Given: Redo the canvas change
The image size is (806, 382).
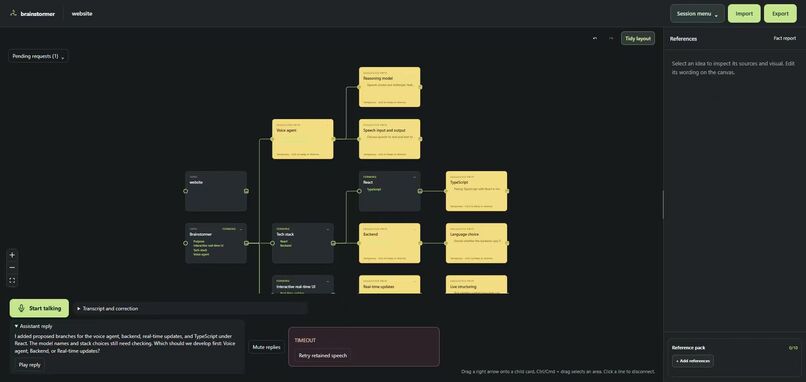Looking at the screenshot, I should 611,39.
